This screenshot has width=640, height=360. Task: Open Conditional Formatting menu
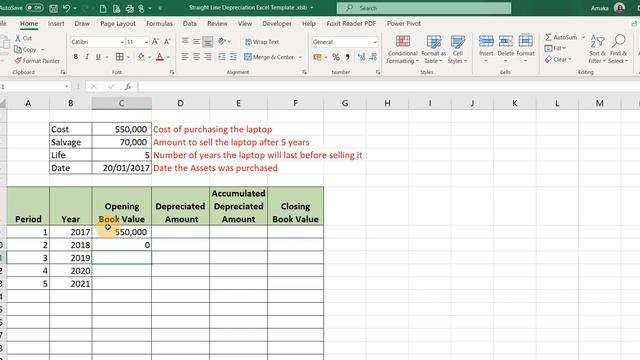pyautogui.click(x=402, y=49)
